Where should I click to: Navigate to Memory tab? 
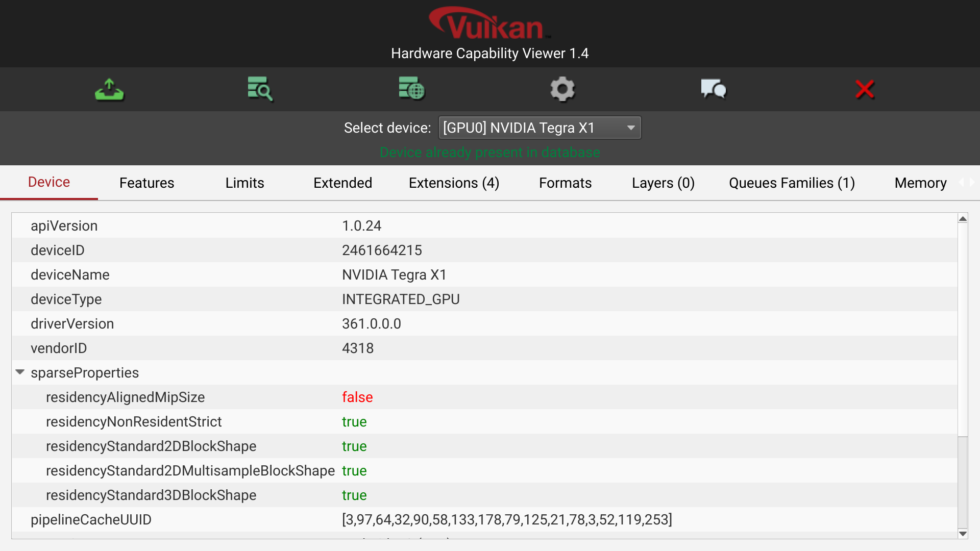pos(921,182)
